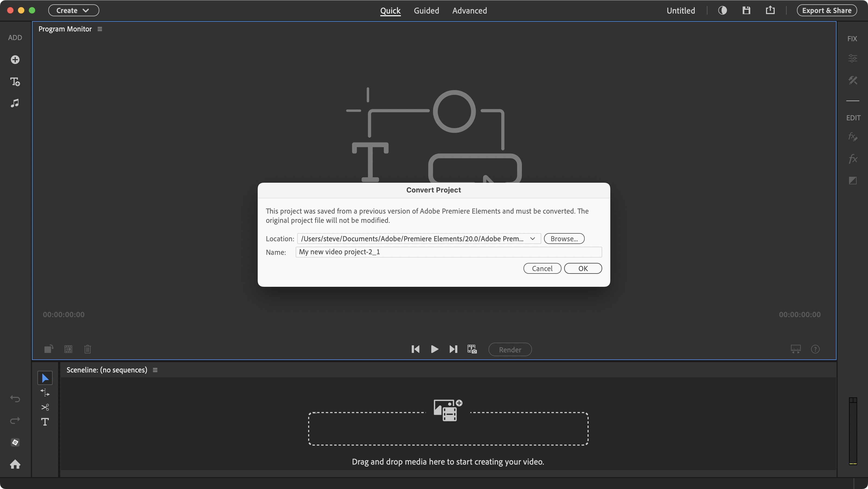
Task: Click the add media drop zone icon
Action: coord(448,410)
